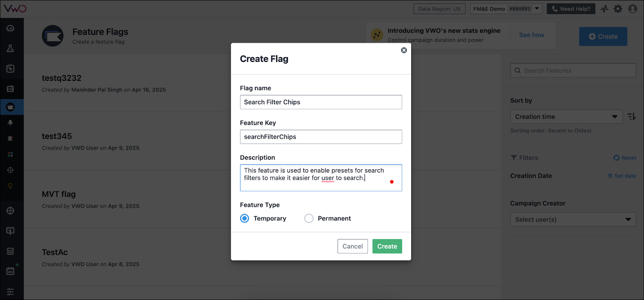Screen dimensions: 644x300
Task: Open the rocket deploy icon in sidebar
Action: tap(10, 123)
